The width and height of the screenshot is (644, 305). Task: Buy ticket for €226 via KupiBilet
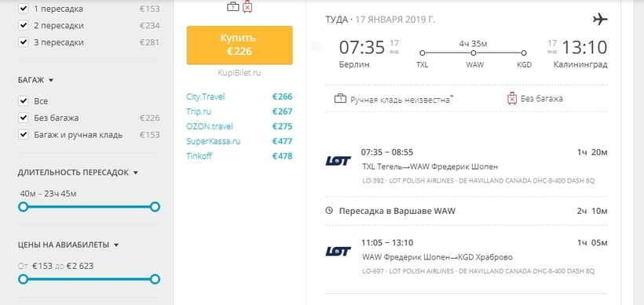point(240,46)
